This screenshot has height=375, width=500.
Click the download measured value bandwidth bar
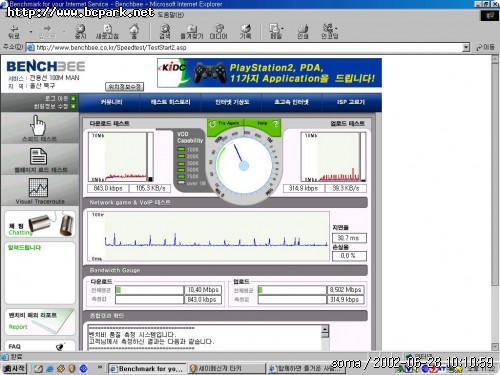149,299
